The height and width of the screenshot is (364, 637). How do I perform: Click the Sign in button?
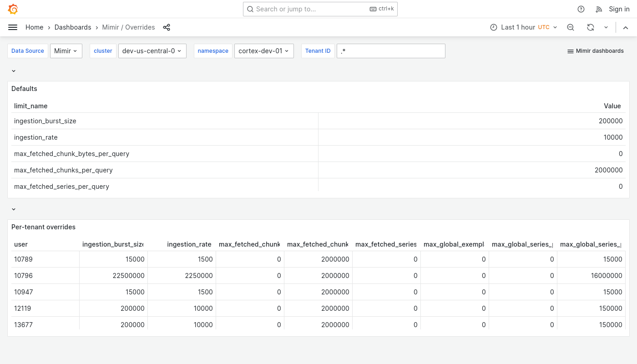[x=619, y=9]
